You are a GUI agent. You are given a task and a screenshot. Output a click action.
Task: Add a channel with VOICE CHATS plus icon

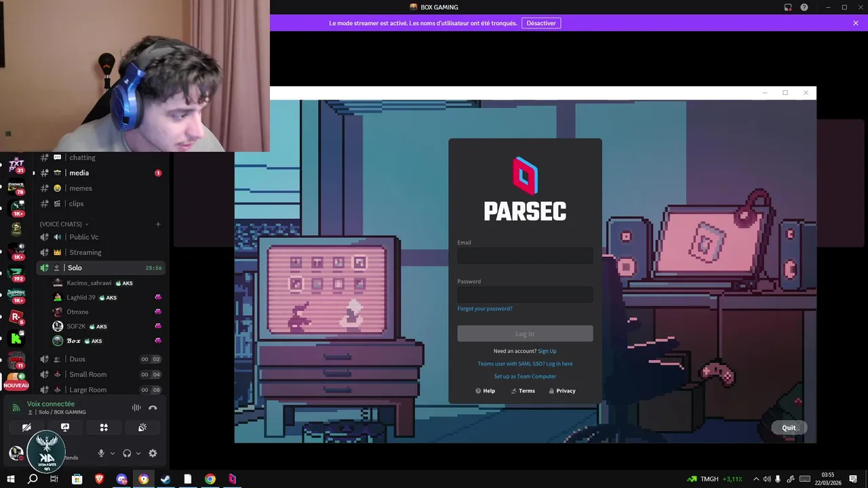coord(158,224)
